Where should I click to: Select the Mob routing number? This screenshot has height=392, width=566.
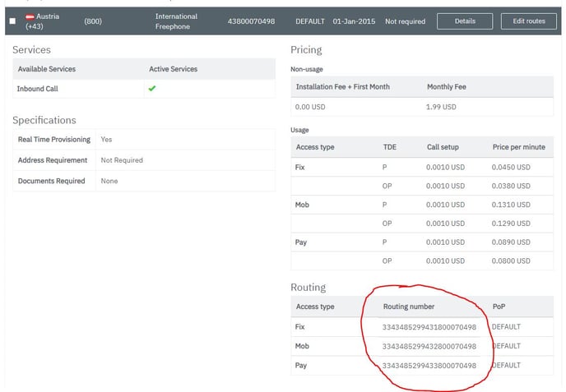click(429, 346)
